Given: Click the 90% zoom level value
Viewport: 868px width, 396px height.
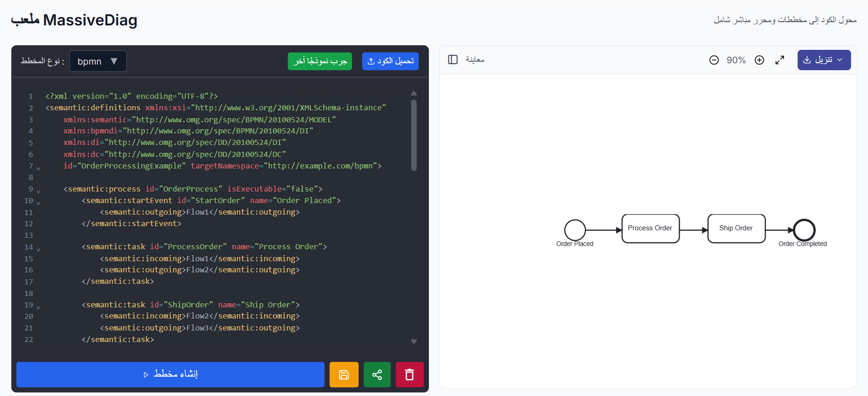Looking at the screenshot, I should pyautogui.click(x=736, y=60).
